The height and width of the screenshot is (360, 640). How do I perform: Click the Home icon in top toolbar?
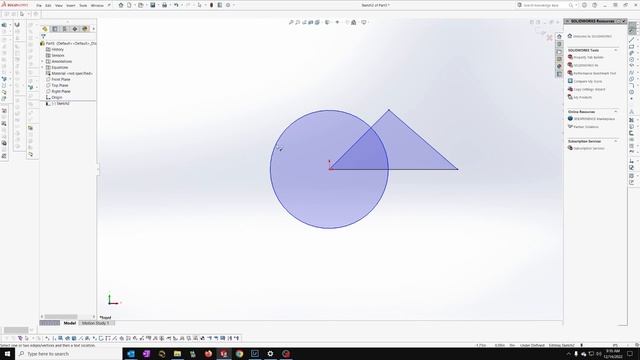pyautogui.click(x=121, y=5)
